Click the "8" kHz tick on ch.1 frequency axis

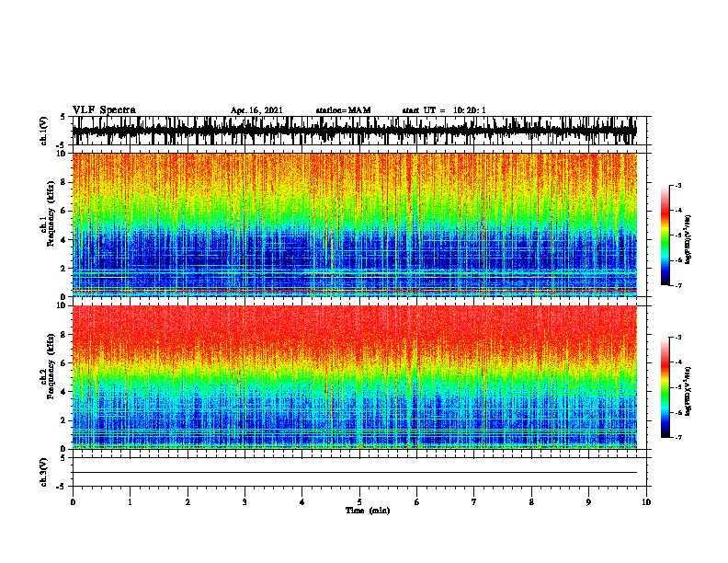coord(63,182)
